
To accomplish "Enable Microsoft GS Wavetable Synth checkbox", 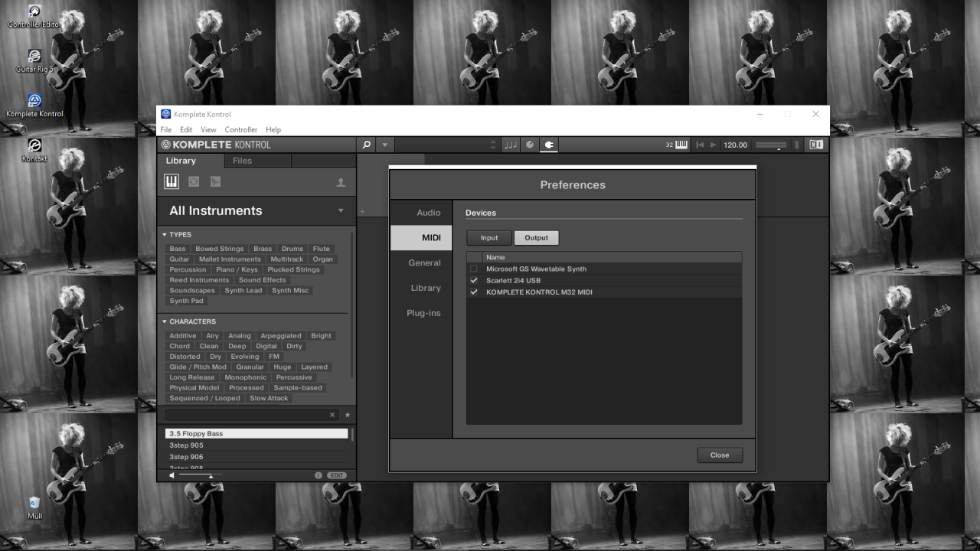I will (474, 269).
